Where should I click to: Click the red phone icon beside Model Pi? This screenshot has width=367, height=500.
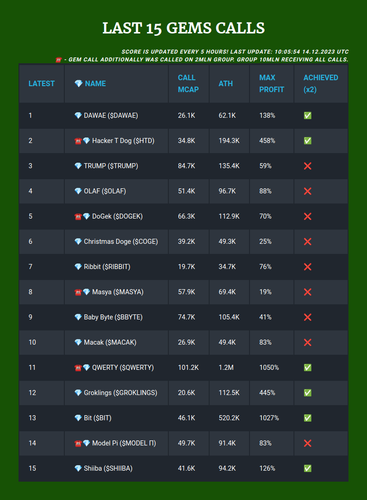78,444
